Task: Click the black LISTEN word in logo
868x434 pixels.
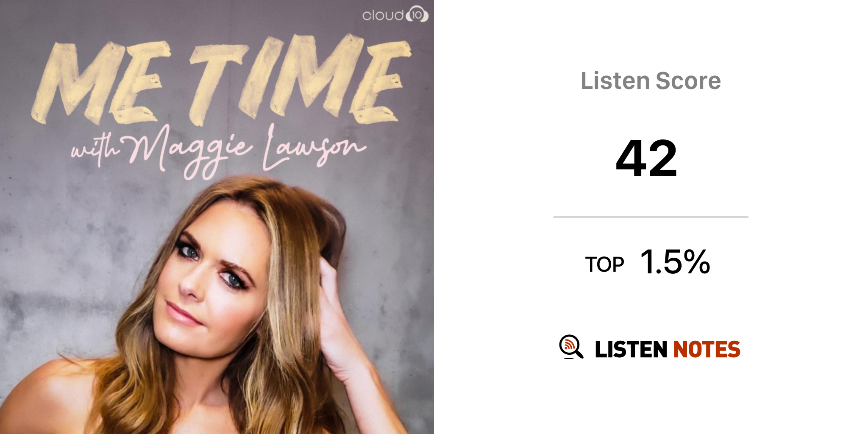Action: tap(631, 349)
